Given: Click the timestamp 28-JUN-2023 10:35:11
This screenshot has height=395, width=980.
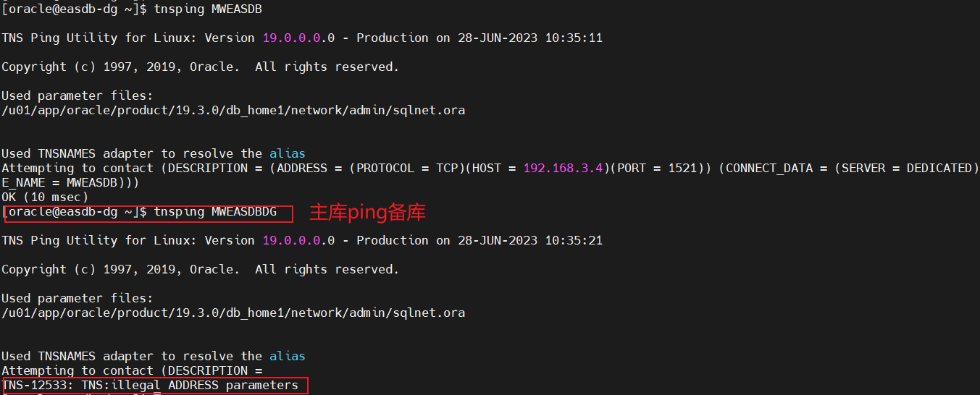Looking at the screenshot, I should pyautogui.click(x=529, y=38).
